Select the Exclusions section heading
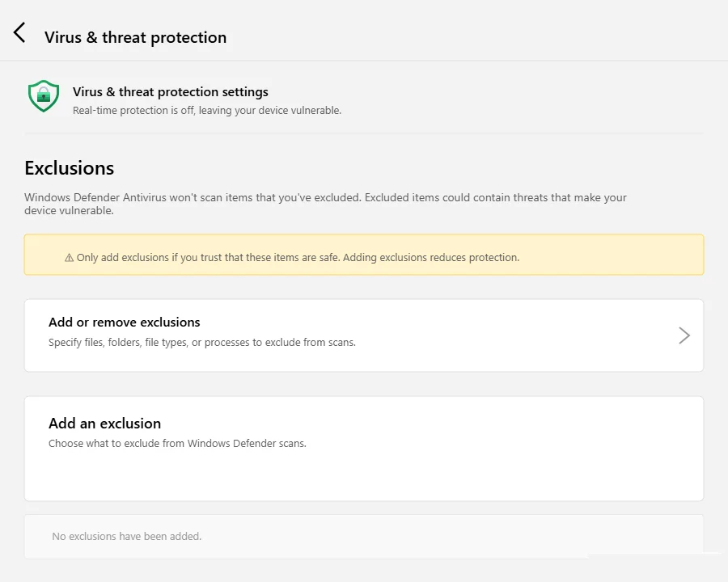Image resolution: width=728 pixels, height=582 pixels. 69,168
